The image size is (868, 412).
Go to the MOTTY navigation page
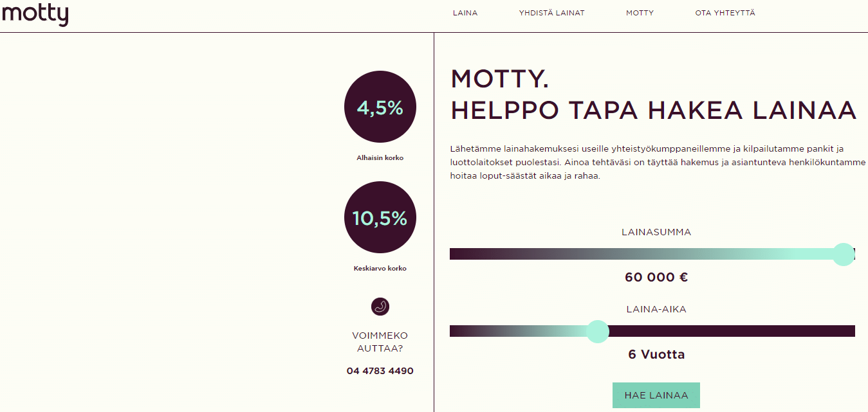coord(640,13)
